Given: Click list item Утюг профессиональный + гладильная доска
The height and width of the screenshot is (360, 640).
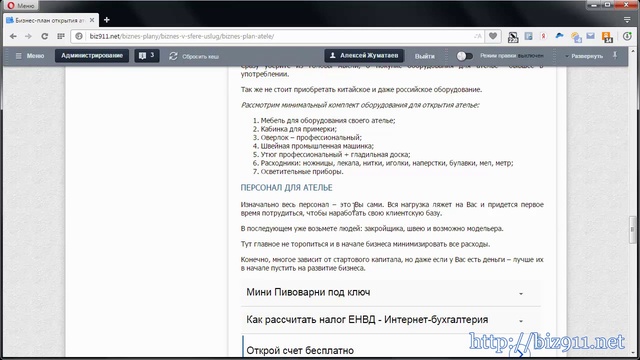Looking at the screenshot, I should pos(336,155).
